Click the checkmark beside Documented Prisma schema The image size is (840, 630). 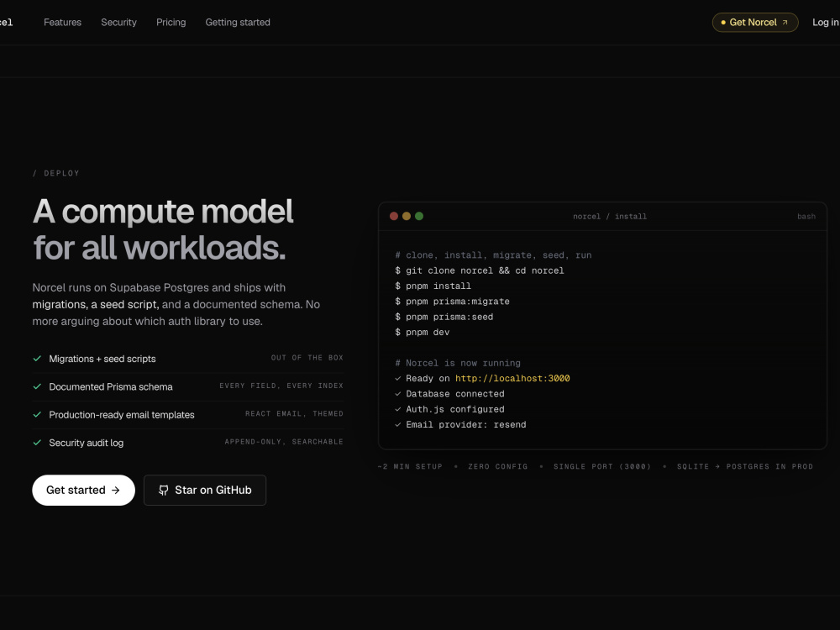37,386
